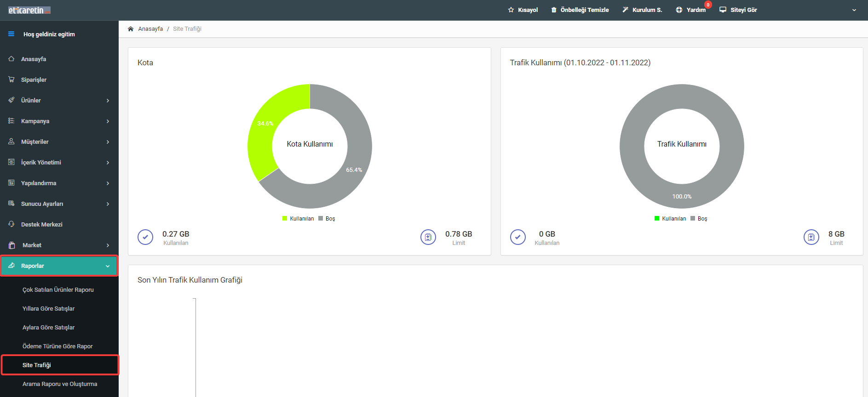The height and width of the screenshot is (397, 868).
Task: Click the Önbelleği Temizle trash icon
Action: pos(554,10)
